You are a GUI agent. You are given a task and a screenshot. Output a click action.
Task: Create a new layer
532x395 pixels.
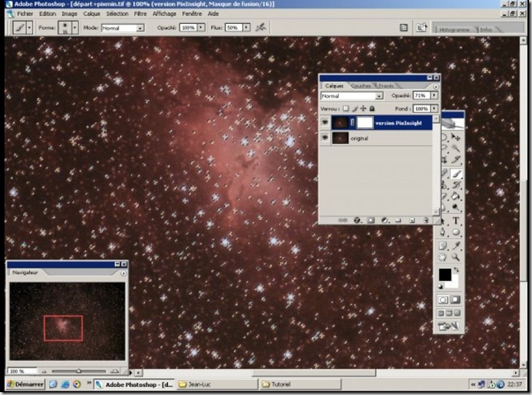(412, 221)
